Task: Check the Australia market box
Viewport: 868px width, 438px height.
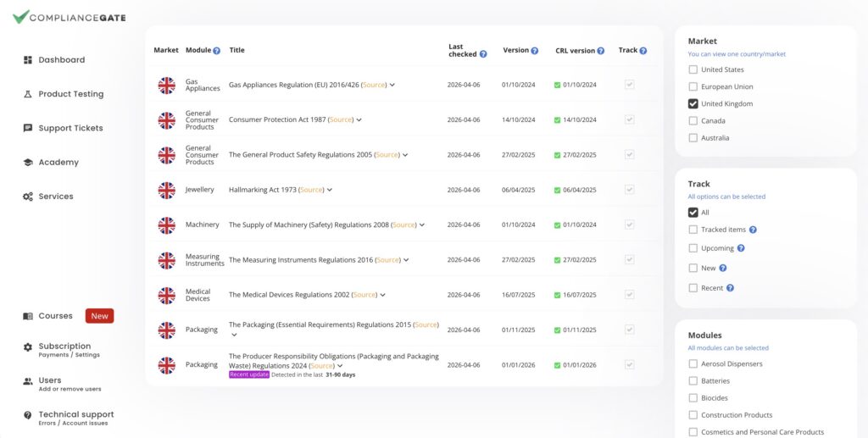Action: 693,138
